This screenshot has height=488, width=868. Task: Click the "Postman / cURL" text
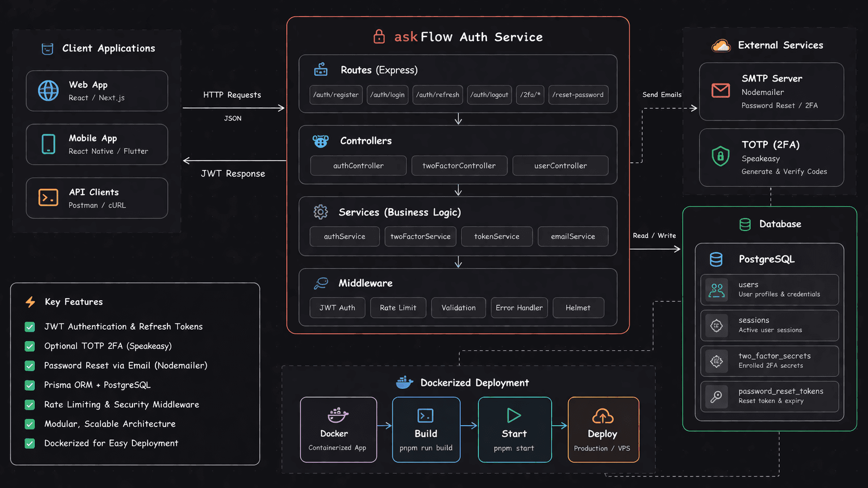[97, 206]
